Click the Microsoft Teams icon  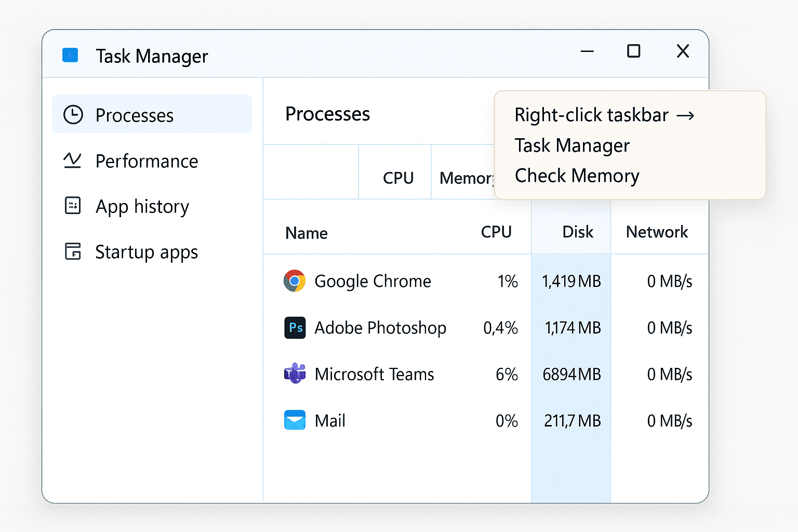click(295, 373)
